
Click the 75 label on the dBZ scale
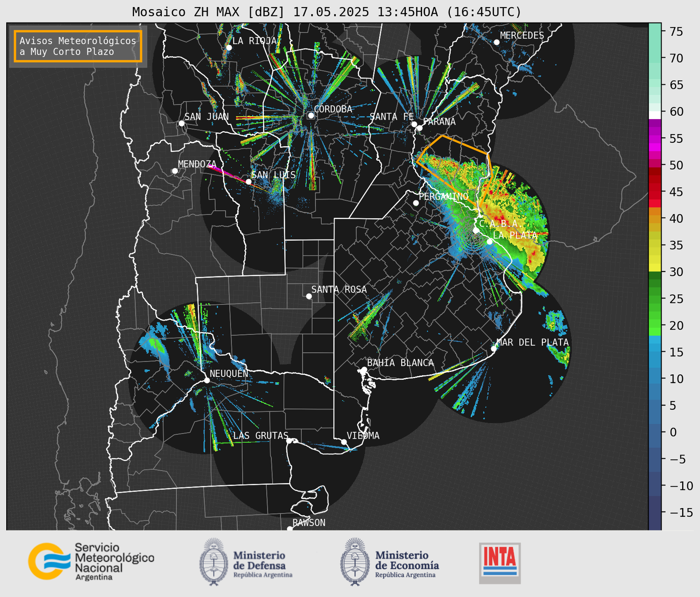(x=676, y=32)
